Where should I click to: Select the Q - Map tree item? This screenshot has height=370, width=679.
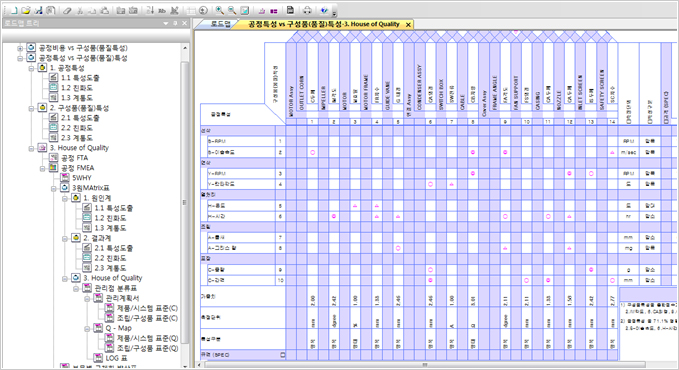pos(119,328)
